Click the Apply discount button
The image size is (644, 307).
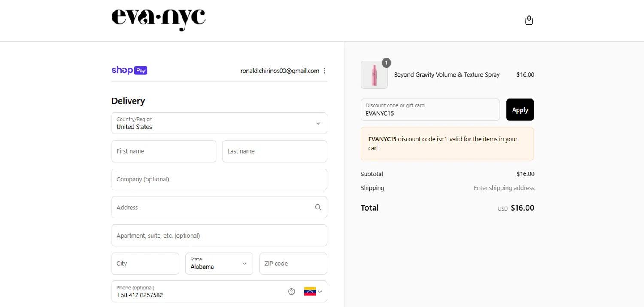point(520,110)
